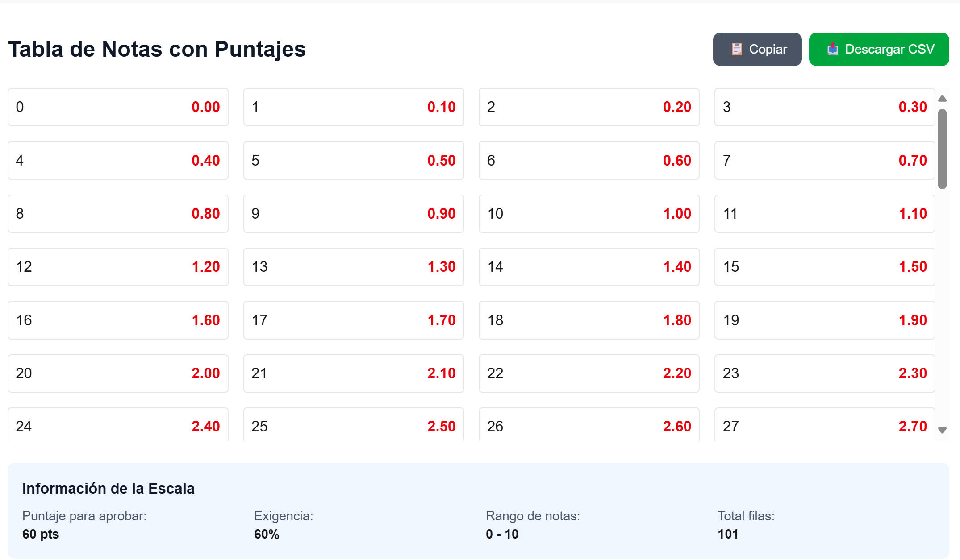Click the scroll down arrow of table
960x560 pixels.
942,430
